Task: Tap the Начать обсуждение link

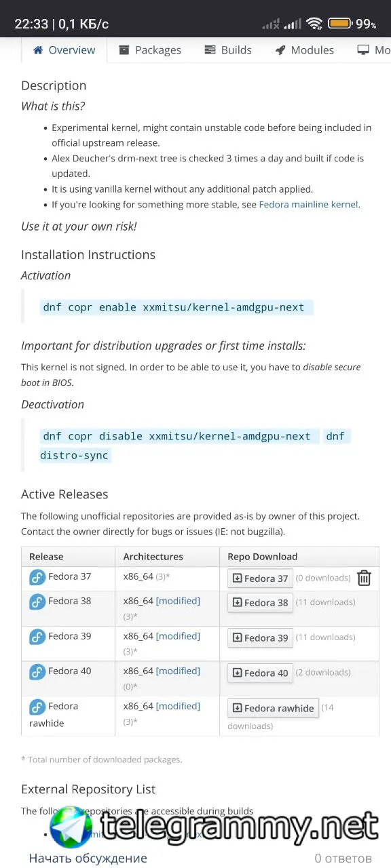Action: (88, 858)
